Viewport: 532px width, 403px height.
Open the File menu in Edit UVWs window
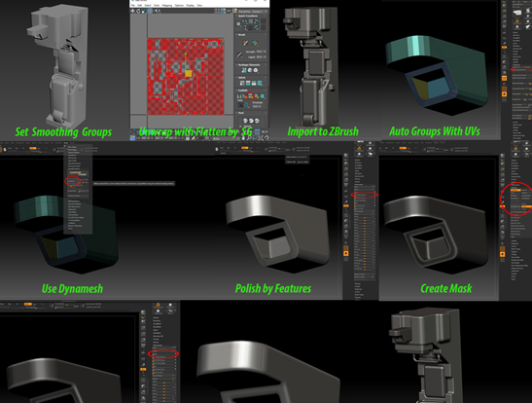pyautogui.click(x=133, y=6)
